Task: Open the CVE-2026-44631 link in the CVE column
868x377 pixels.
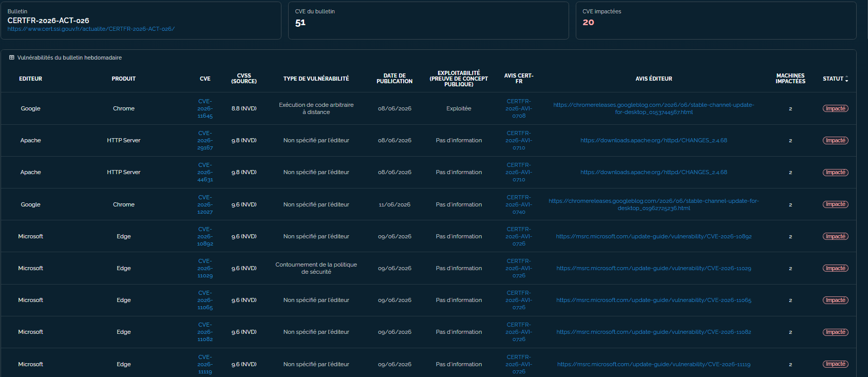Action: (205, 172)
